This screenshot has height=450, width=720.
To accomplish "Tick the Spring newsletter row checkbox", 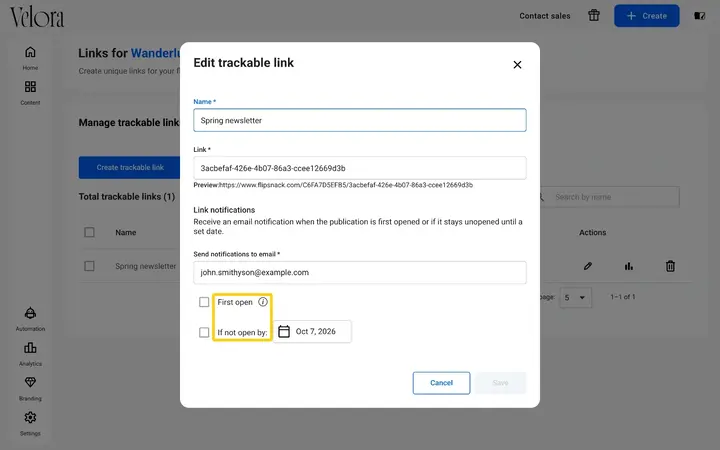I will click(x=90, y=266).
